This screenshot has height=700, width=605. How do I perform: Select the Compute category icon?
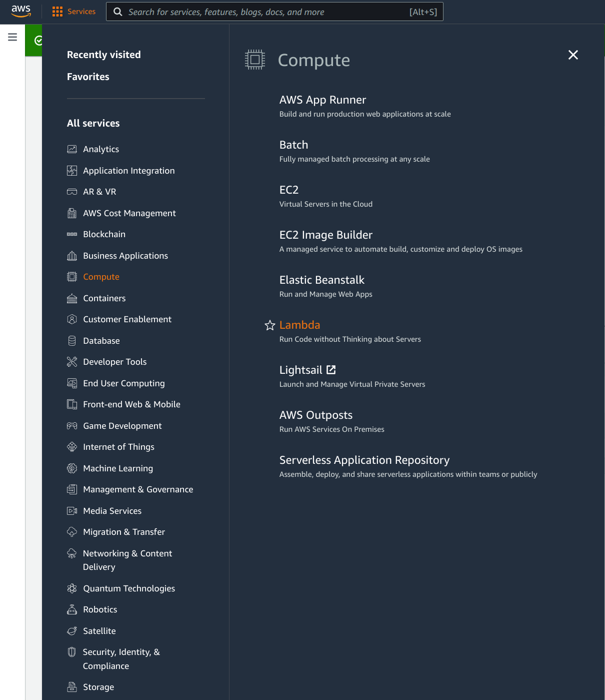coord(72,277)
